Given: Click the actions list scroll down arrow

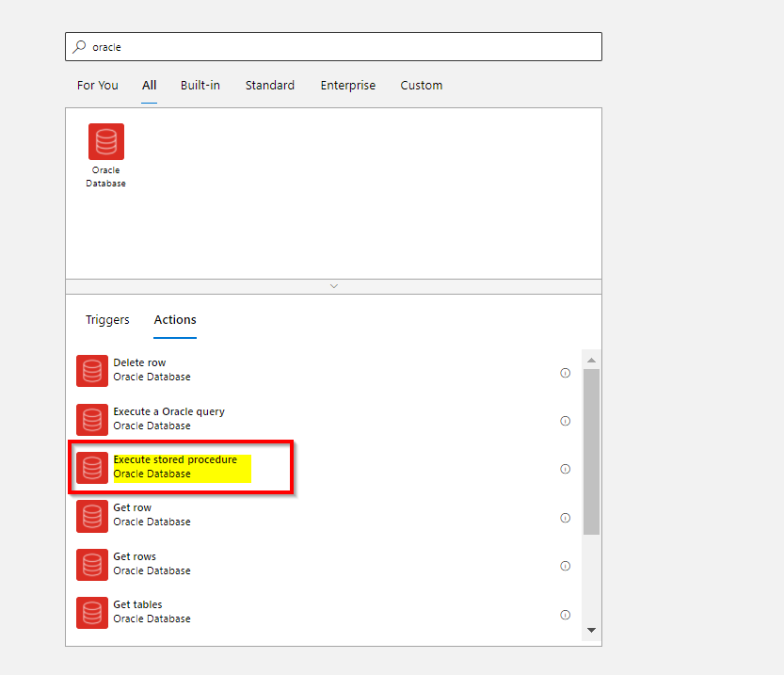Looking at the screenshot, I should (591, 630).
